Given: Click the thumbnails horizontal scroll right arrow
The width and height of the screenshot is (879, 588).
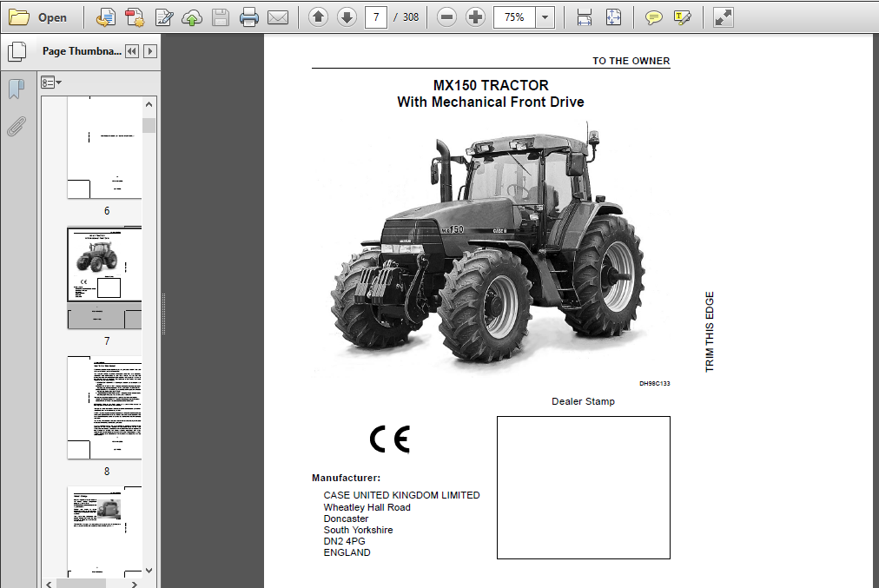Looking at the screenshot, I should pyautogui.click(x=134, y=584).
